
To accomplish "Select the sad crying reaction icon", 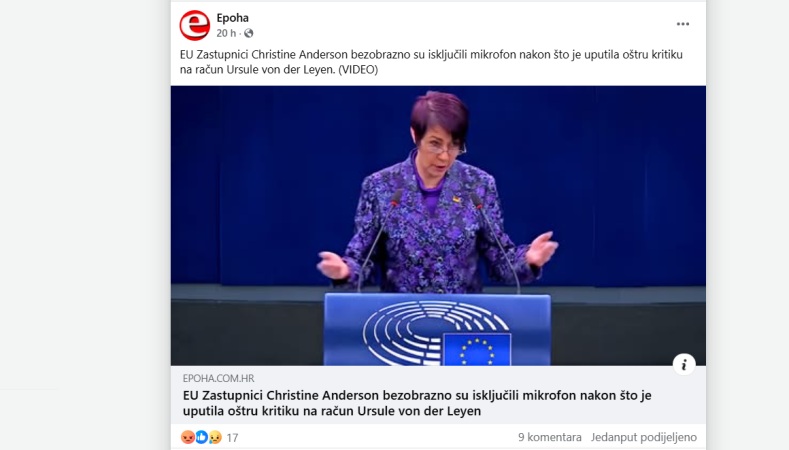I will 215,437.
